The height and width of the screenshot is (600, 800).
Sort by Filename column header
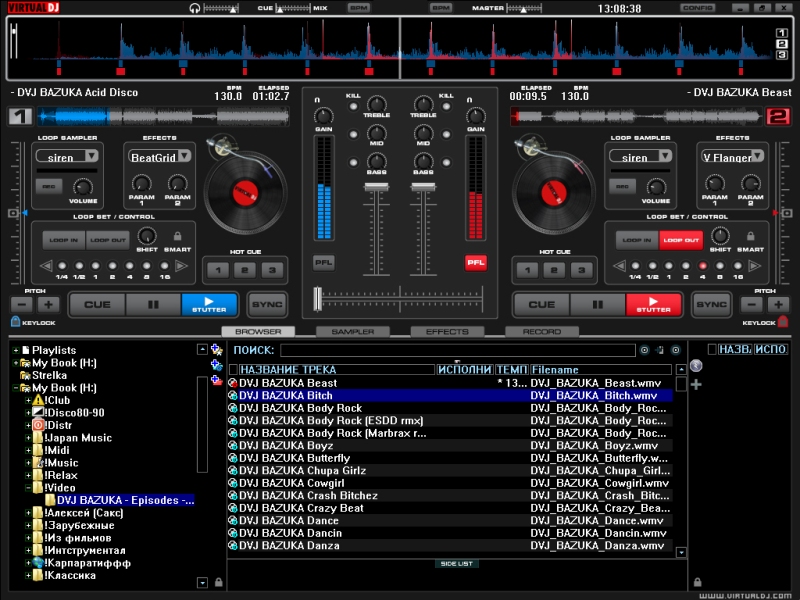point(601,369)
